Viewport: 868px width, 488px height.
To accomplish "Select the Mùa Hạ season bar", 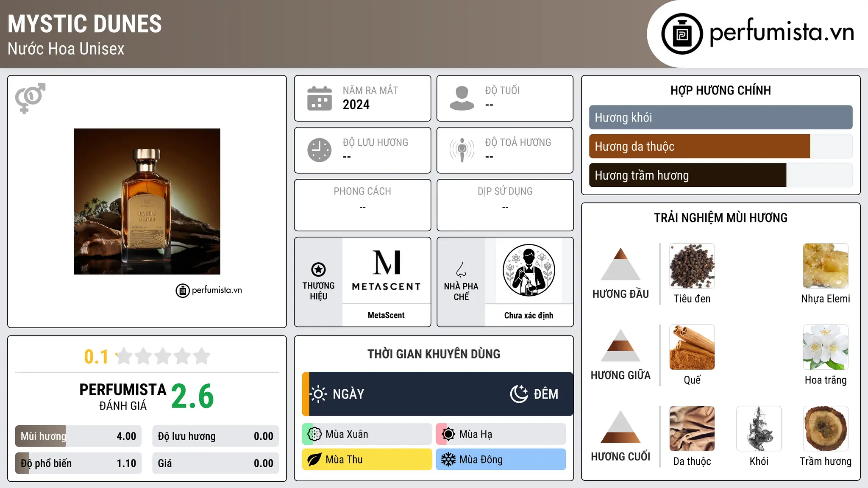I will pos(501,434).
